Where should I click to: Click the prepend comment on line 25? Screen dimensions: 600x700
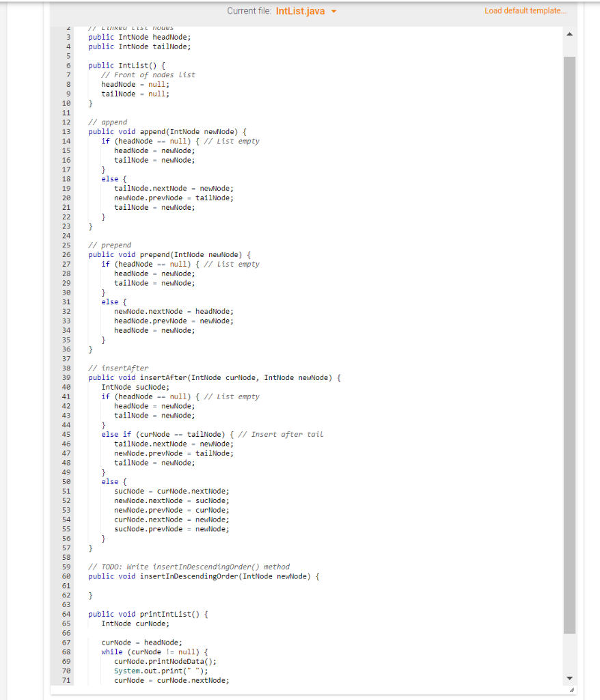click(x=110, y=245)
